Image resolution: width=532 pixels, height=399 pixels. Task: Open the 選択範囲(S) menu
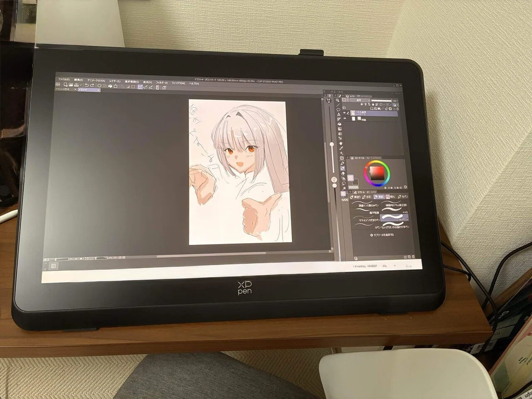132,81
